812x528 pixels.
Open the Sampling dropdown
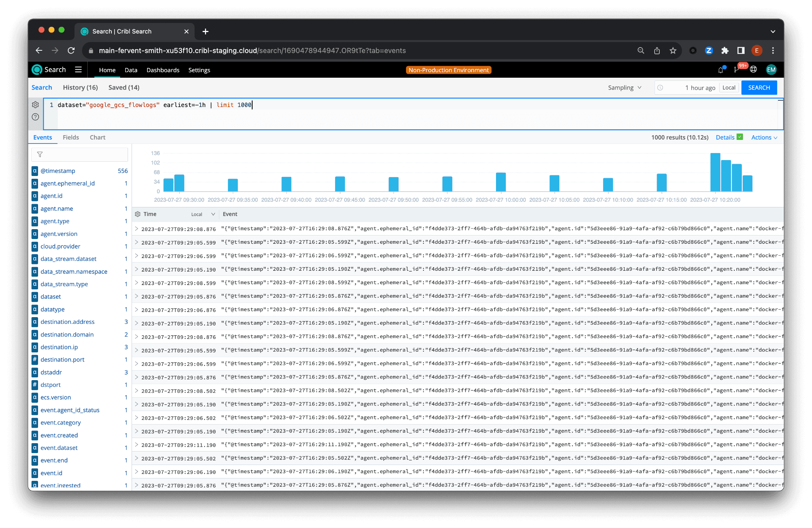click(624, 88)
